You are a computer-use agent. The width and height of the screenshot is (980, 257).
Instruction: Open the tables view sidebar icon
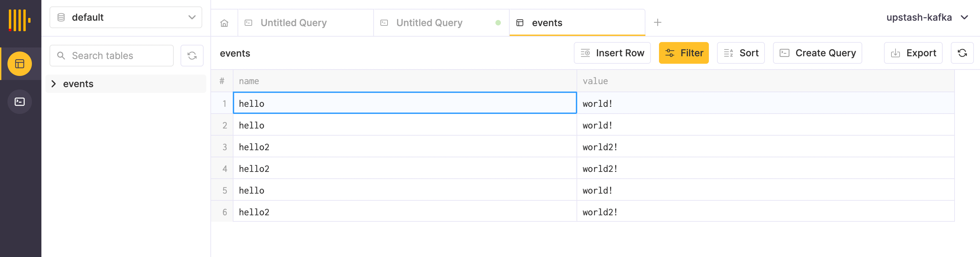click(x=20, y=64)
